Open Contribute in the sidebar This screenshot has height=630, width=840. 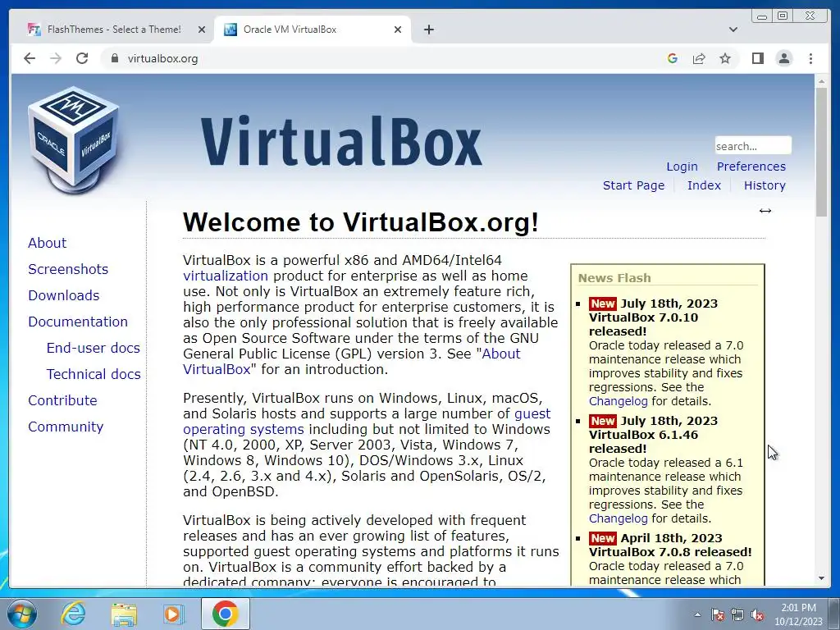click(x=62, y=400)
